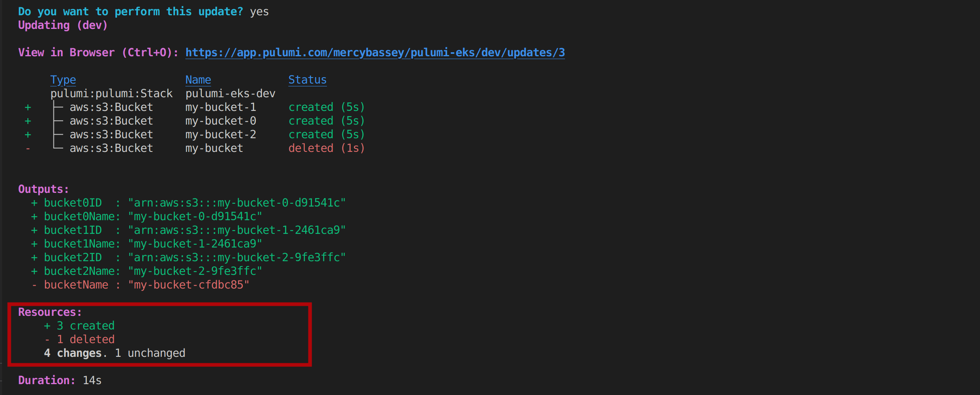Viewport: 980px width, 395px height.
Task: Click the bucket1Name output value
Action: [195, 244]
